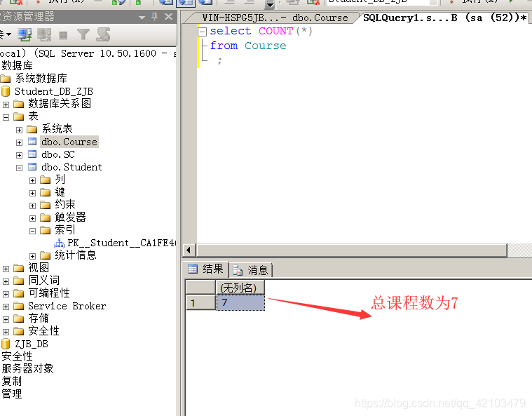Expand the 键 folder node
The width and height of the screenshot is (532, 416).
32,193
